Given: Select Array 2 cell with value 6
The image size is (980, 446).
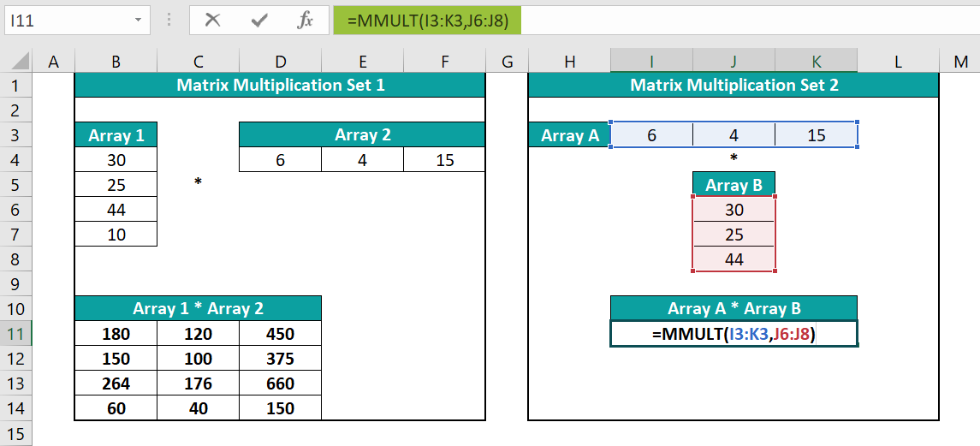Looking at the screenshot, I should (x=281, y=159).
